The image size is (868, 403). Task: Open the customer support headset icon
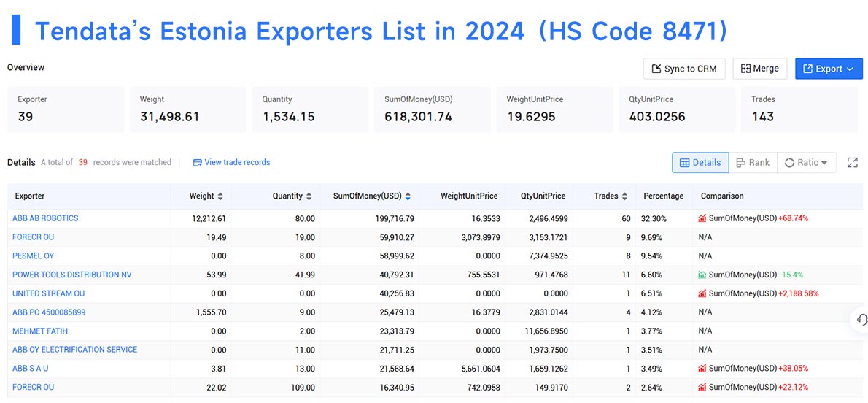point(861,319)
